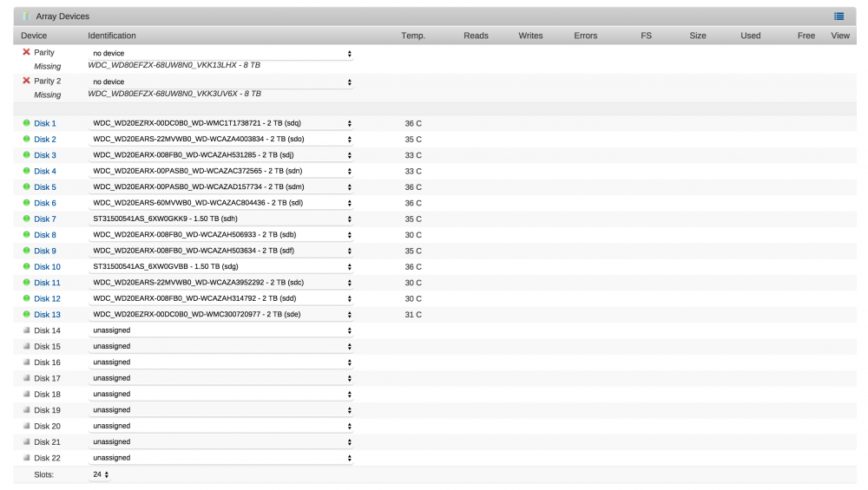The width and height of the screenshot is (868, 490).
Task: Click the red X status icon for Parity 2
Action: pyautogui.click(x=26, y=81)
